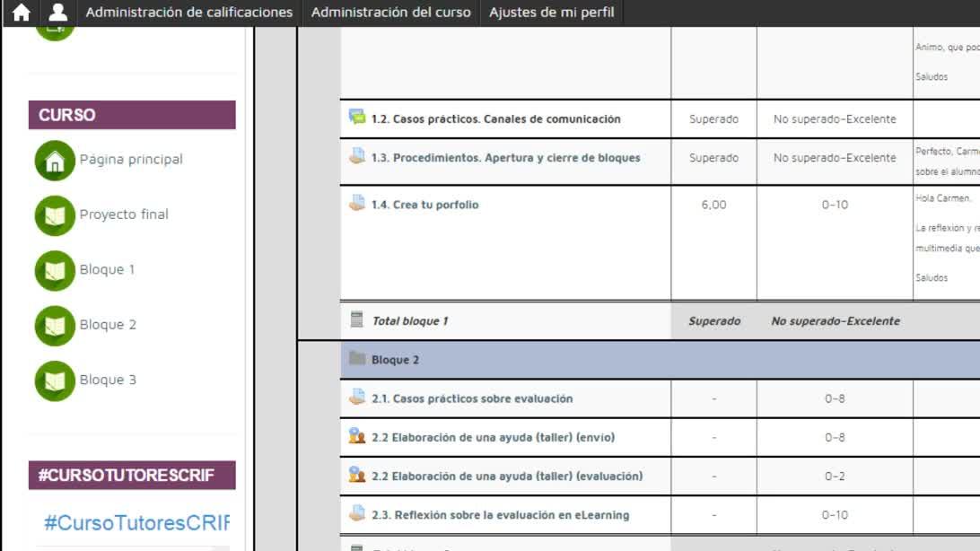Image resolution: width=980 pixels, height=551 pixels.
Task: Open 2.1. Casos prácticos sobre evaluación
Action: [472, 398]
